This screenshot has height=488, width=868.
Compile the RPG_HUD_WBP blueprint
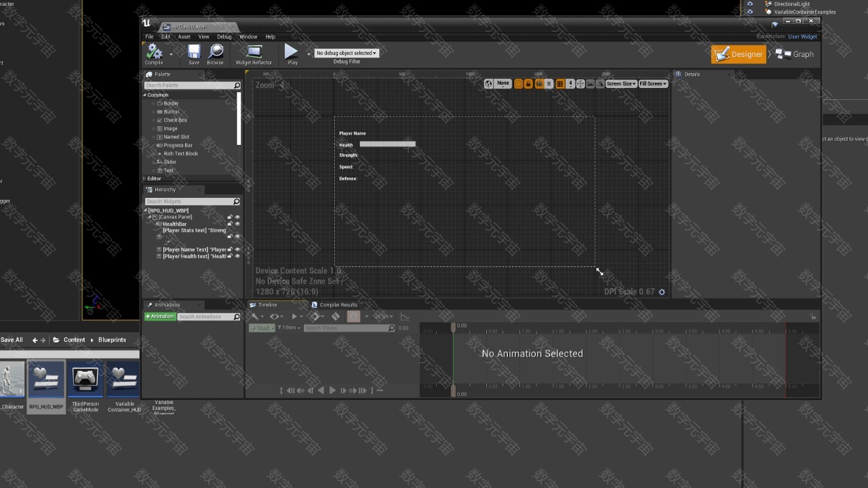click(x=154, y=54)
